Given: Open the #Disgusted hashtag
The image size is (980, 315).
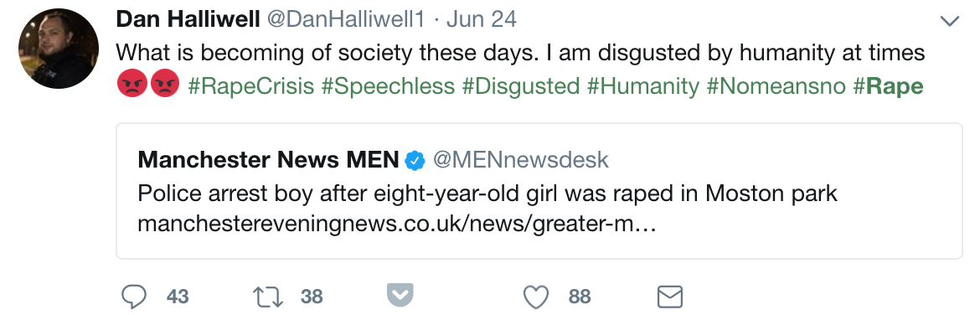Looking at the screenshot, I should click(x=521, y=85).
